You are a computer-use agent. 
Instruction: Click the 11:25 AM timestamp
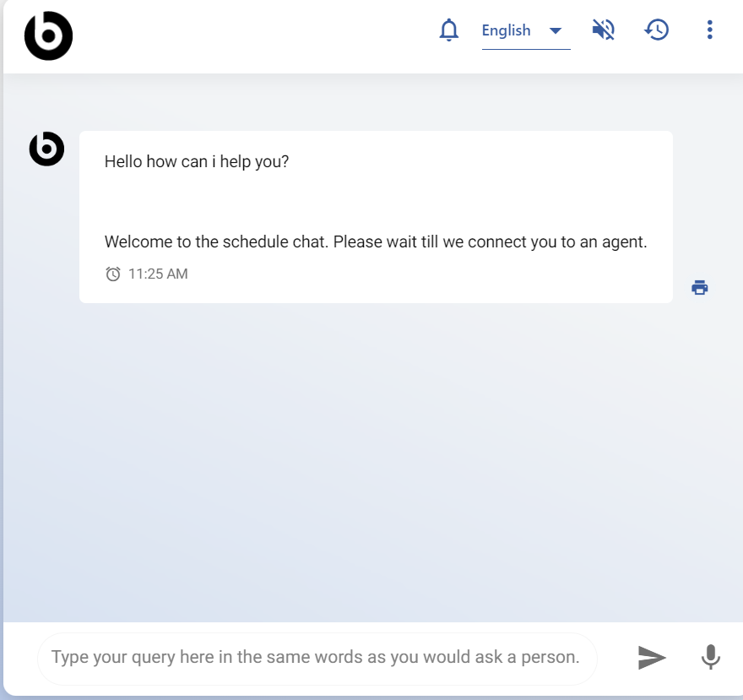[158, 274]
